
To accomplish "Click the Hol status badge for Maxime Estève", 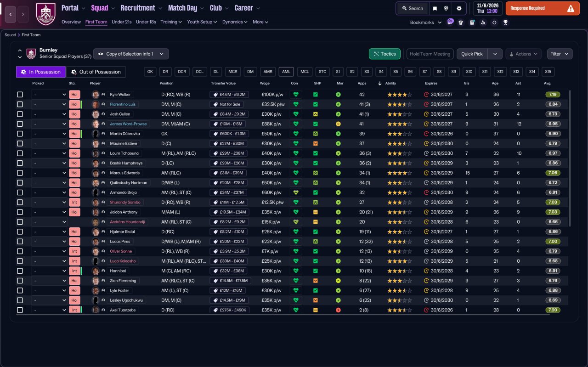I will coord(74,143).
